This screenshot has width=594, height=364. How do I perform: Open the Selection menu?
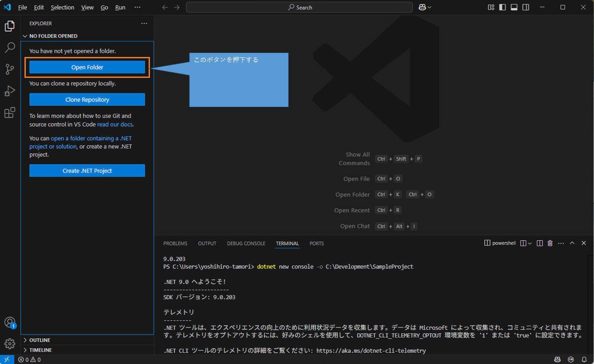coord(62,8)
